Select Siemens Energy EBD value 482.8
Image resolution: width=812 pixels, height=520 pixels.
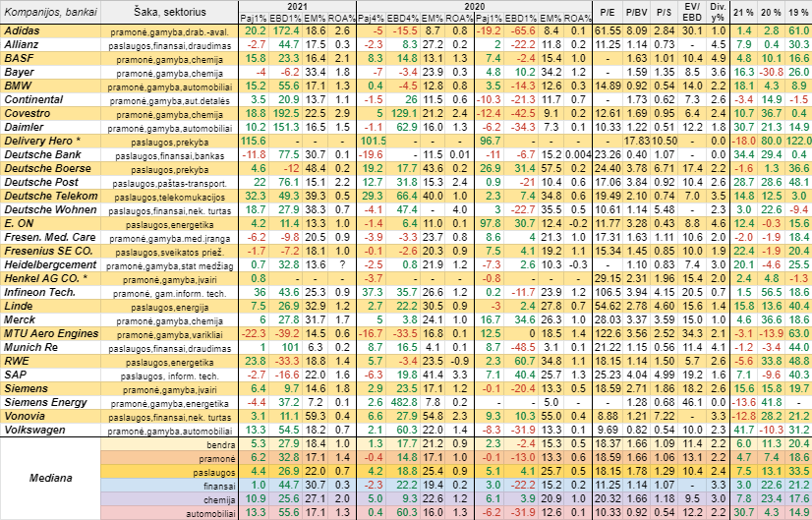[404, 402]
